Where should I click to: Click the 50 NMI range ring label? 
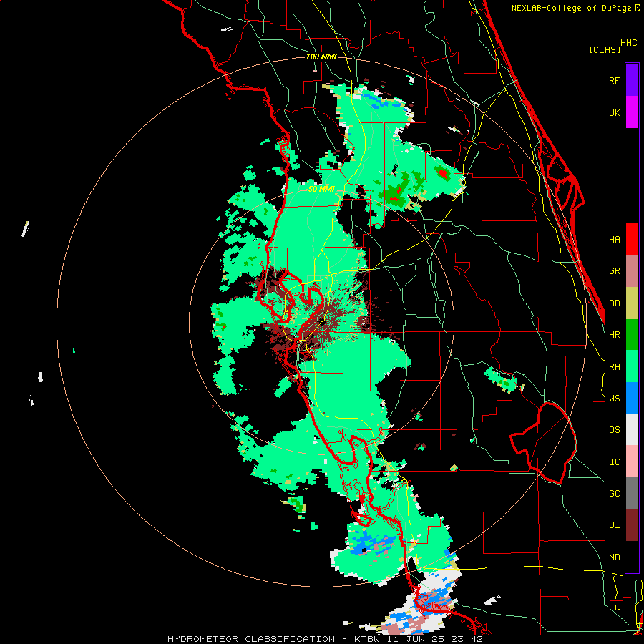(x=321, y=189)
